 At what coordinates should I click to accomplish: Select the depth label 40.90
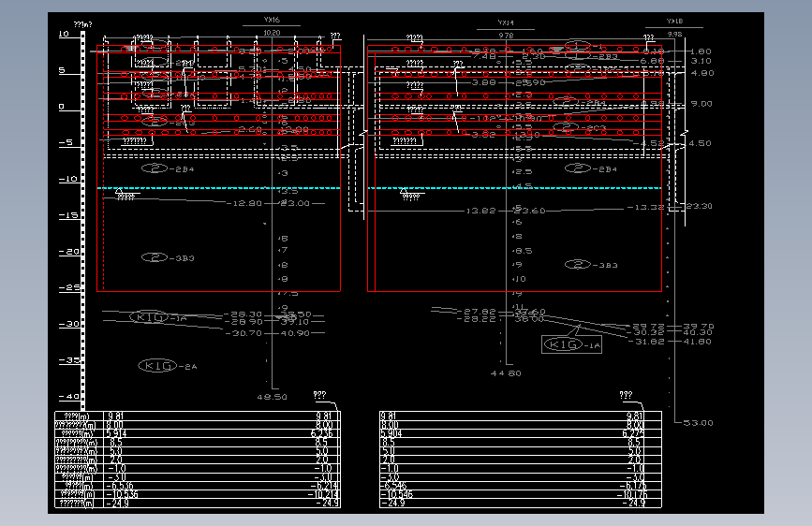click(x=295, y=333)
